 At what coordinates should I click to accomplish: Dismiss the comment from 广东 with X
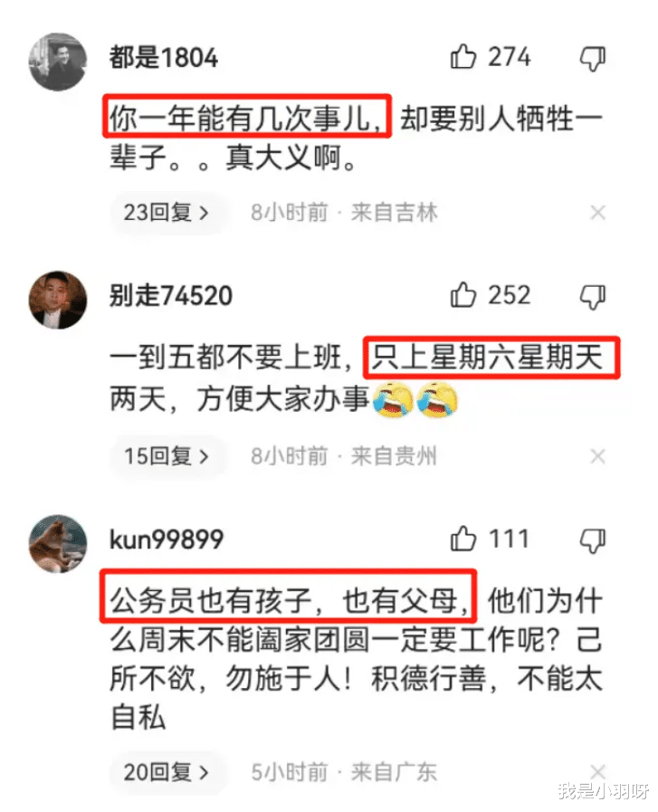598,771
